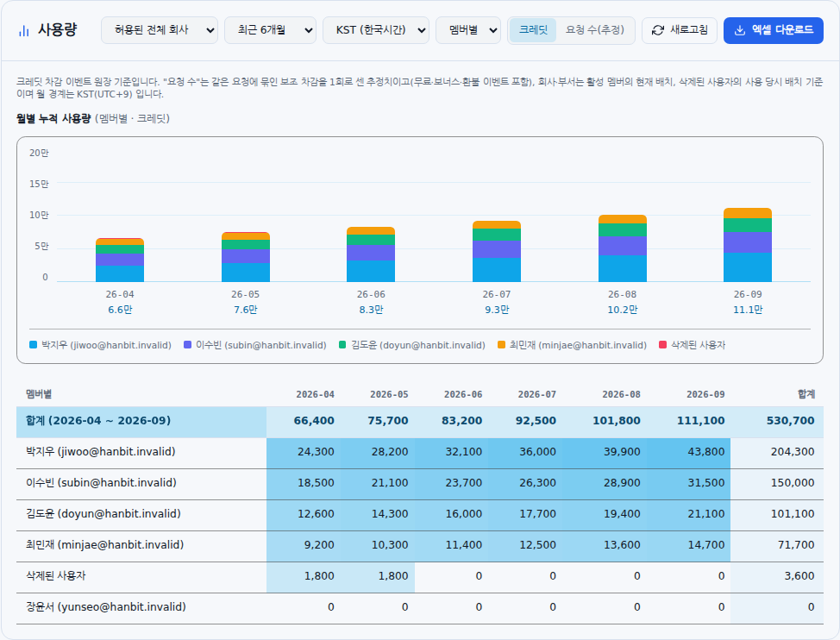Image resolution: width=840 pixels, height=640 pixels.
Task: Select the 크레딧 tab
Action: click(533, 30)
